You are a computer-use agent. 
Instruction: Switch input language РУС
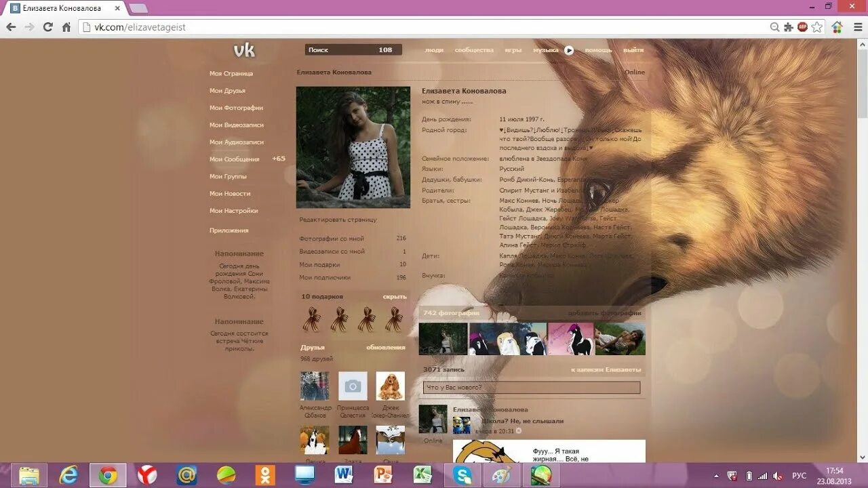(800, 476)
